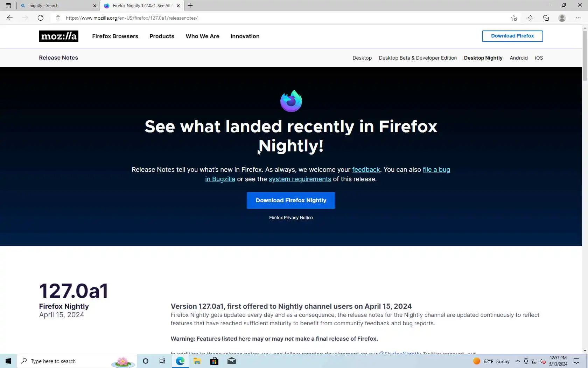Click the Release Notes heading link
The width and height of the screenshot is (588, 368).
pyautogui.click(x=58, y=57)
